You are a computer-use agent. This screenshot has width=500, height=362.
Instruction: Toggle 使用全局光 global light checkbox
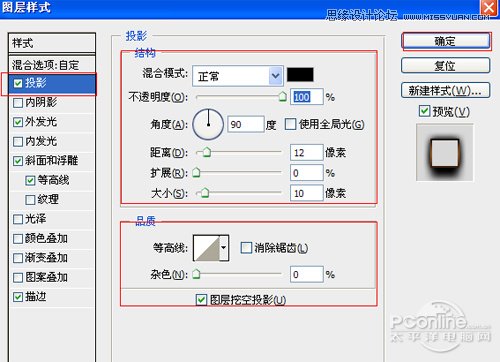pyautogui.click(x=290, y=124)
